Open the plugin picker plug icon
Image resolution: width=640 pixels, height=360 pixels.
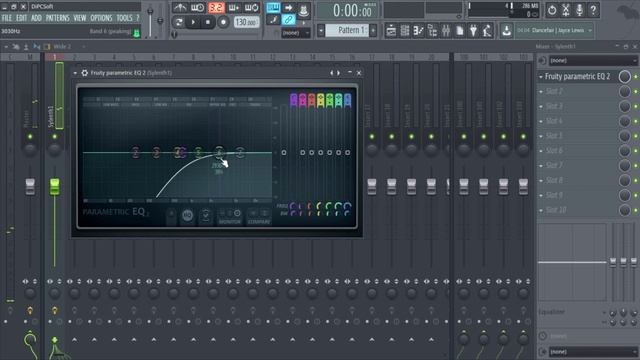coord(473,31)
